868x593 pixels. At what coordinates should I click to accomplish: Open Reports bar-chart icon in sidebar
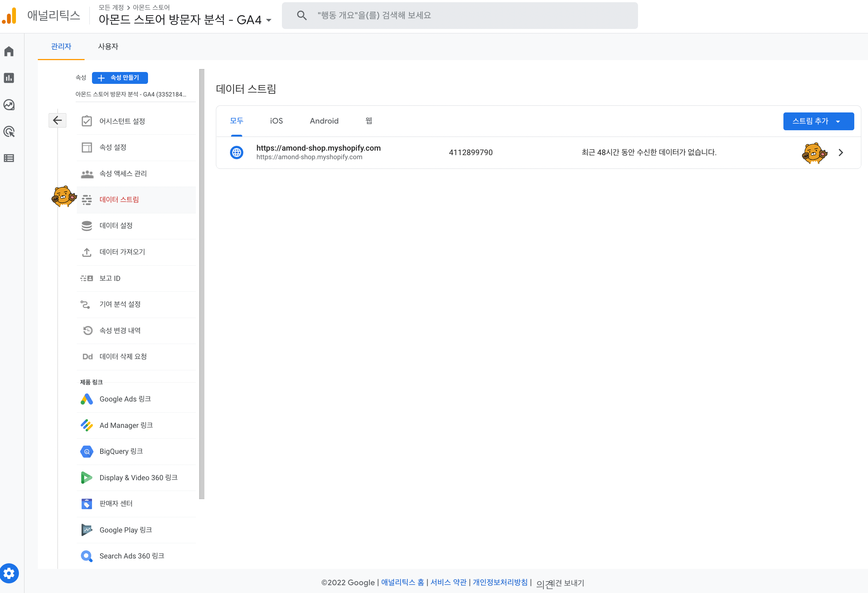click(x=9, y=78)
